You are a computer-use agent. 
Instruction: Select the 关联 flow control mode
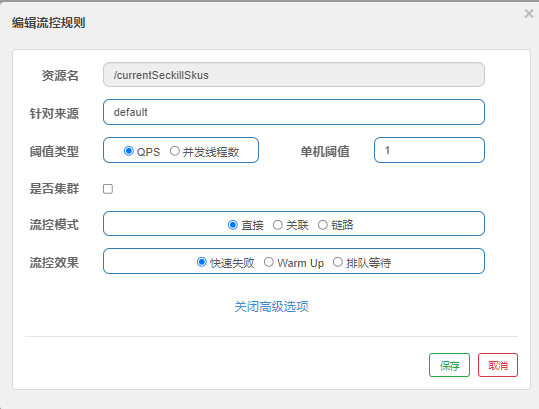tap(278, 225)
